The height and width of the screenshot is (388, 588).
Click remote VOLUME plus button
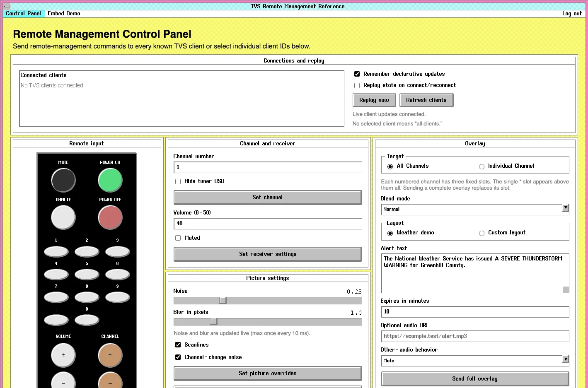63,355
